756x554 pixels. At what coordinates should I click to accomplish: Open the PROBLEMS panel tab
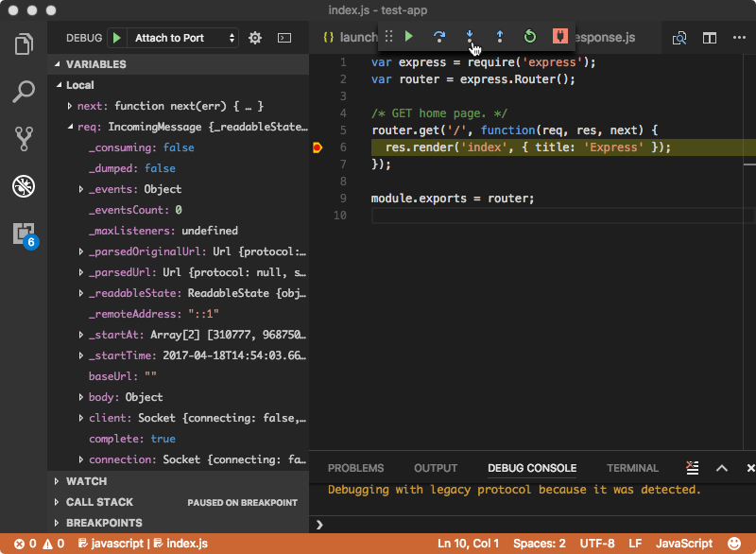[356, 468]
